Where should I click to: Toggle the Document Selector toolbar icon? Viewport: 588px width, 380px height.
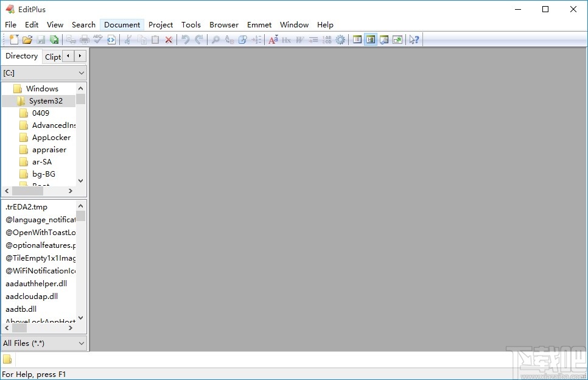tap(357, 40)
